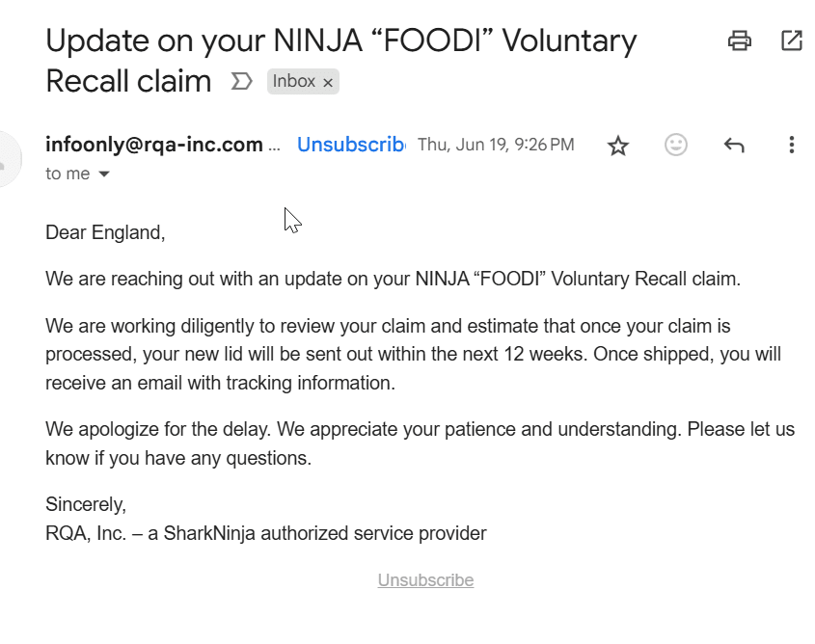Click the sender's profile avatar
The image size is (815, 644).
(8, 159)
